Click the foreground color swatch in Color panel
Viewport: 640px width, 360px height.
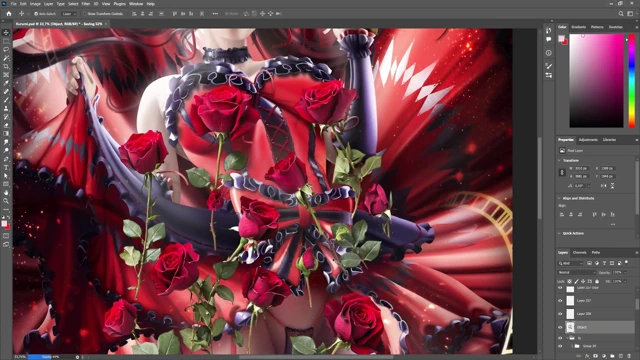pyautogui.click(x=561, y=38)
